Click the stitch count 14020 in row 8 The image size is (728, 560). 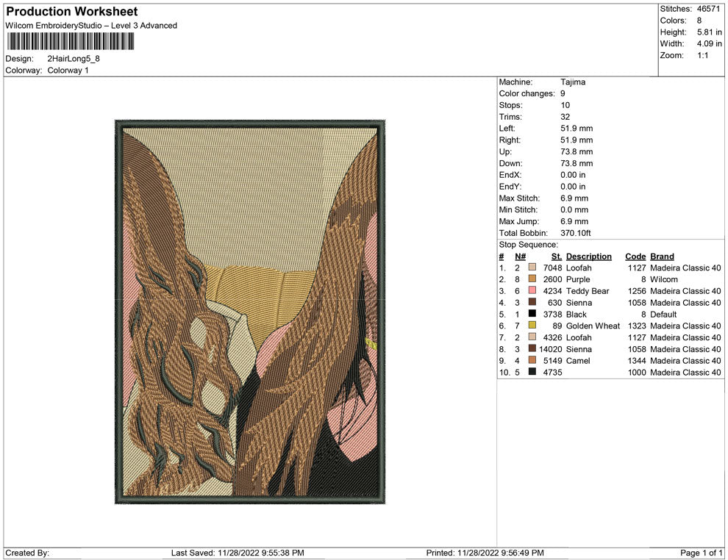(551, 349)
